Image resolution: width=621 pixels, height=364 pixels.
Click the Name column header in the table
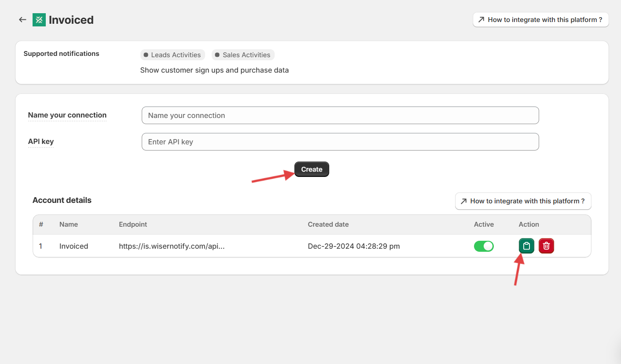coord(69,224)
